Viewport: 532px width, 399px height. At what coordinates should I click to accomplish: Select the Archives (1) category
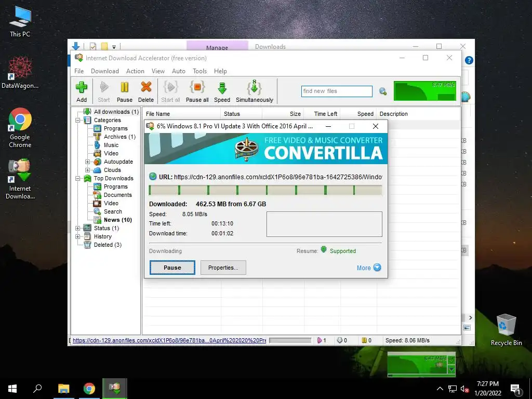(x=119, y=137)
